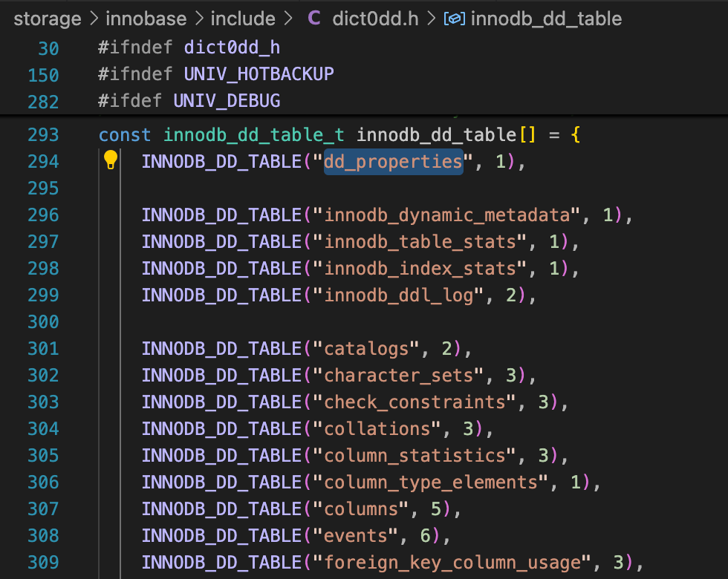Click the C file icon in breadcrumb
Image resolution: width=728 pixels, height=579 pixels.
click(314, 19)
